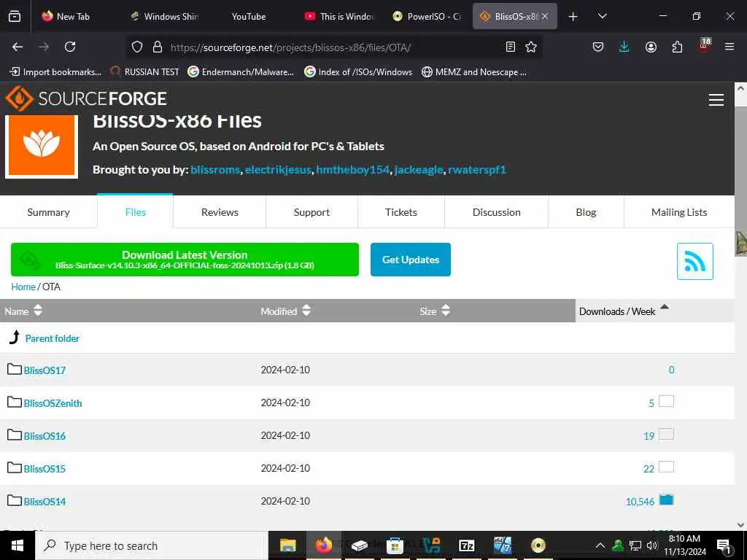Sort files by Modified date
Screen dimensions: 747x560
pyautogui.click(x=285, y=311)
